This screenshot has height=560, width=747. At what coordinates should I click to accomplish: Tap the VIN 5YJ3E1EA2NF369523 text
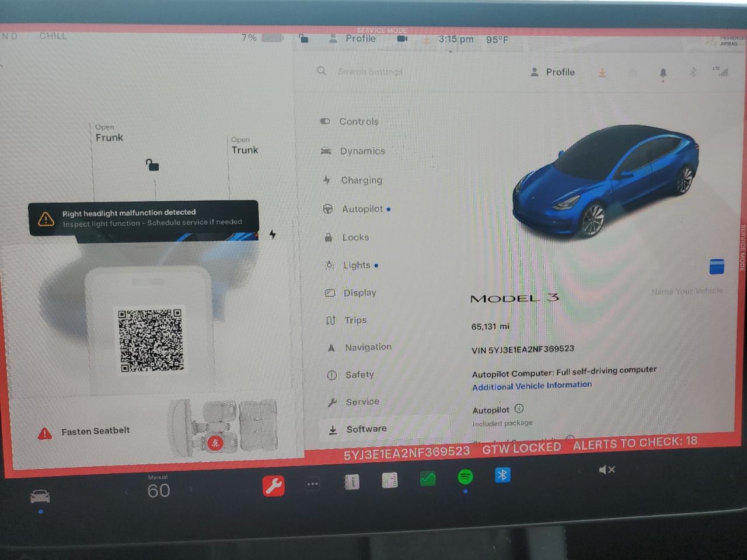[x=523, y=349]
